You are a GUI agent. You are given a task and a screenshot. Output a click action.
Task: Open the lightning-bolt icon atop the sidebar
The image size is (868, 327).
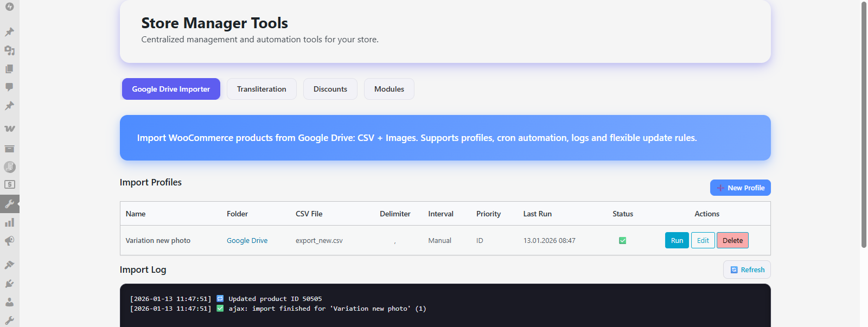point(9,7)
